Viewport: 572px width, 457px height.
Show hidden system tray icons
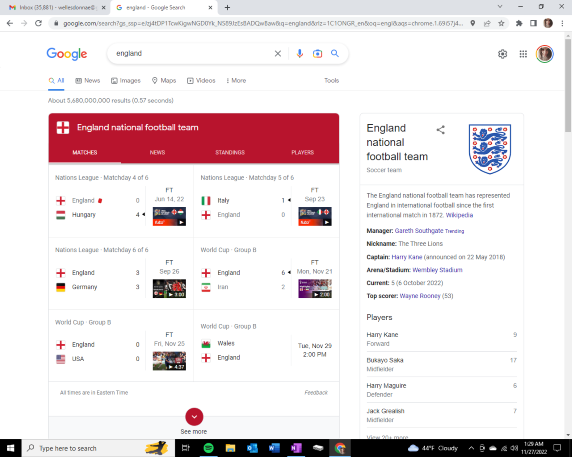point(471,448)
